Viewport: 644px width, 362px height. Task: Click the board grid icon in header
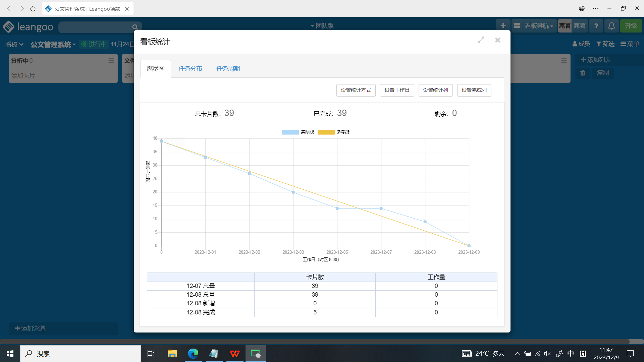pyautogui.click(x=517, y=26)
